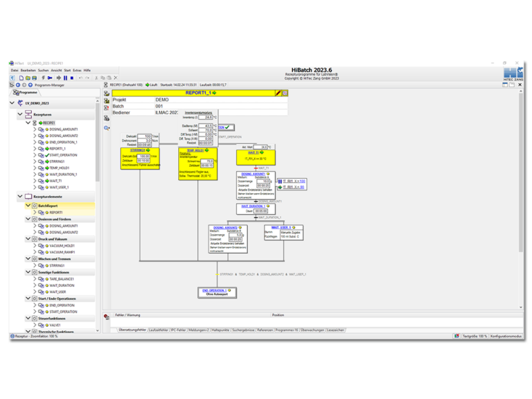Open the Extras menu
Screen dimensions: 532x399
coord(77,70)
